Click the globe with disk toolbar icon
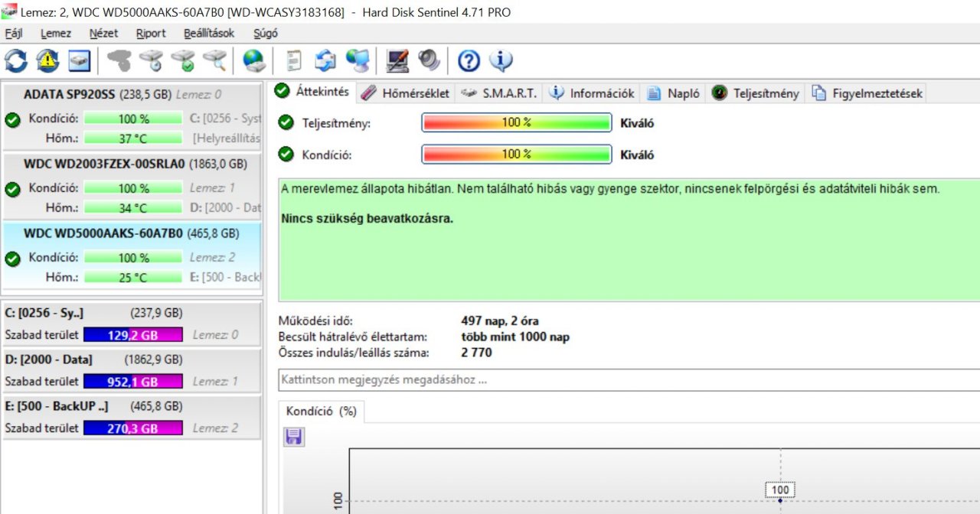Image resolution: width=980 pixels, height=514 pixels. pyautogui.click(x=253, y=60)
